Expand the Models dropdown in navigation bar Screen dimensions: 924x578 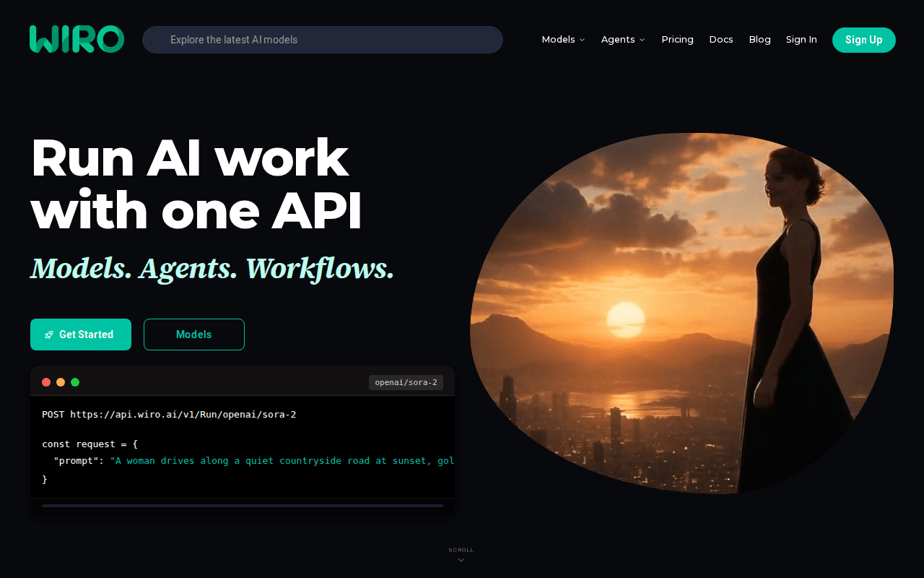(x=563, y=40)
